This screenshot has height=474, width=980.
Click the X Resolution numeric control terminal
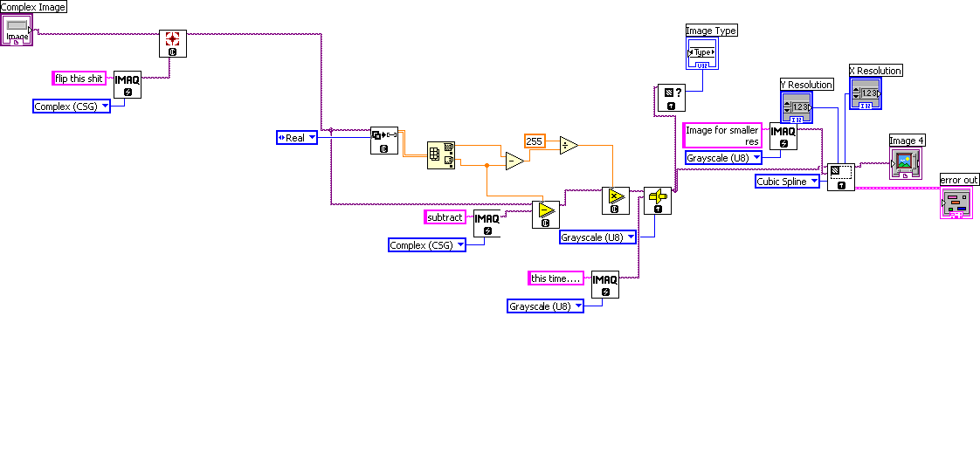pyautogui.click(x=866, y=93)
